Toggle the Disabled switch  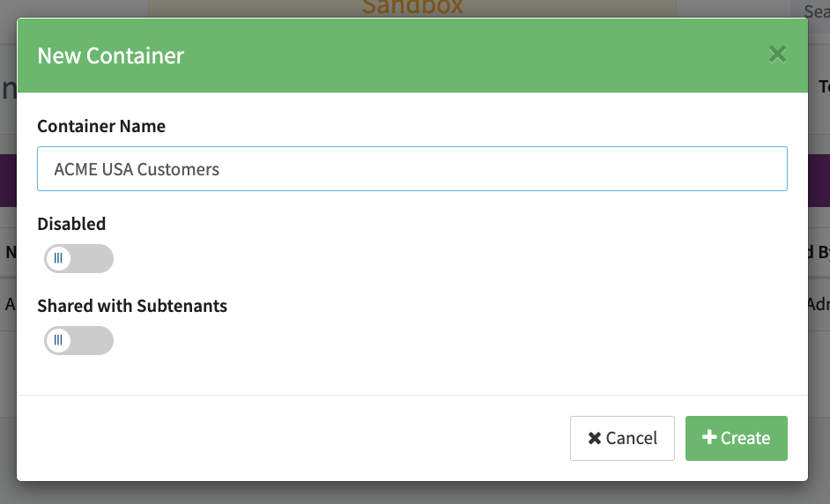[x=78, y=259]
